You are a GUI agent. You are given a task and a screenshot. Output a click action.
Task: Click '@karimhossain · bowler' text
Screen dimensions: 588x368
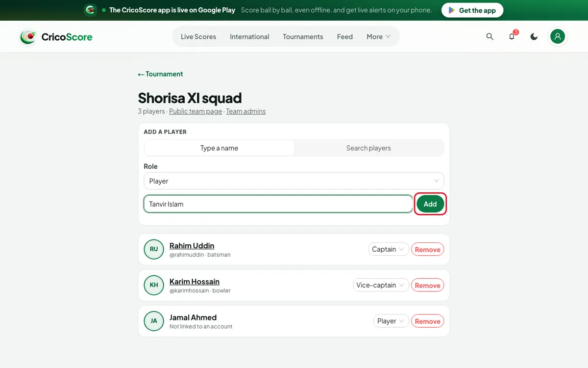tap(200, 290)
